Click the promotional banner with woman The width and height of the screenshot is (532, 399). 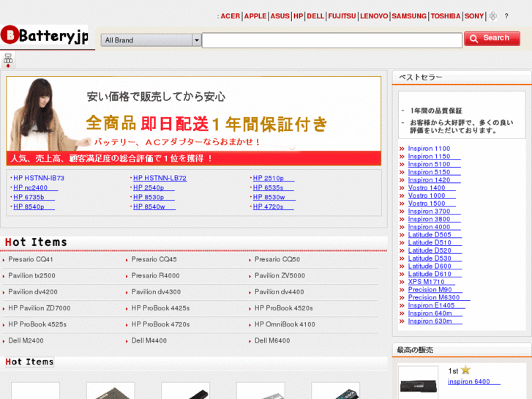(193, 121)
